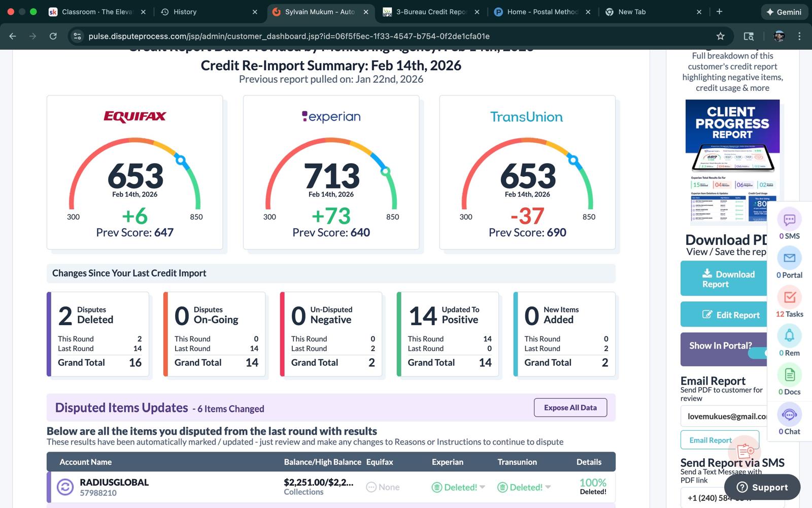The height and width of the screenshot is (508, 812).
Task: Click the RADIUSGLOBAL account refresh icon
Action: (65, 487)
